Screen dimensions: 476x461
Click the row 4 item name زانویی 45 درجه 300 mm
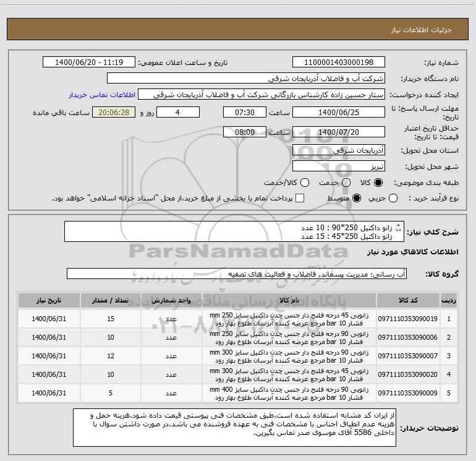pos(289,375)
